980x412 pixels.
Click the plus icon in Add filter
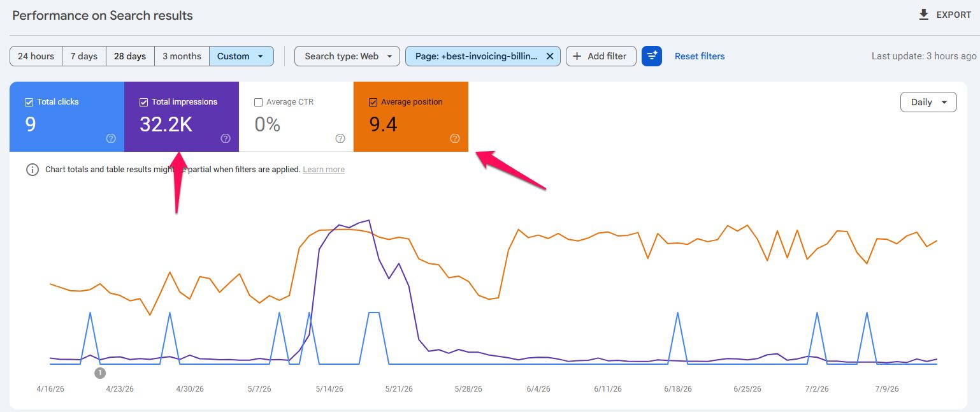577,56
